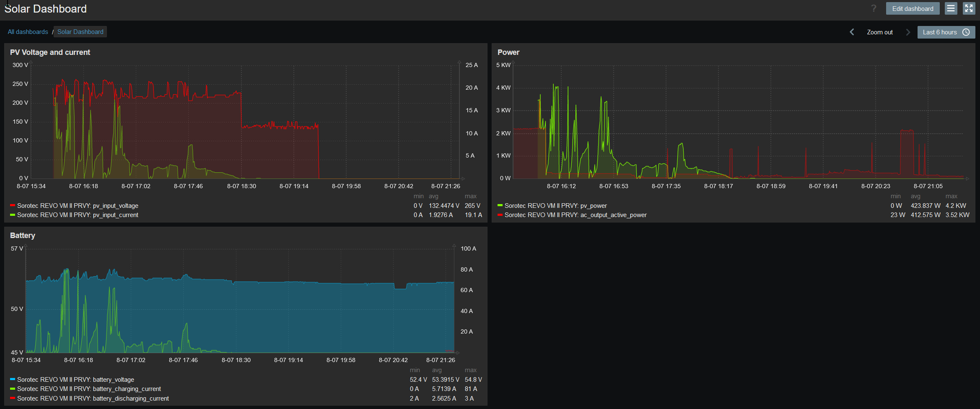
Task: Click red pv_input_voltage legend swatch
Action: tap(13, 205)
